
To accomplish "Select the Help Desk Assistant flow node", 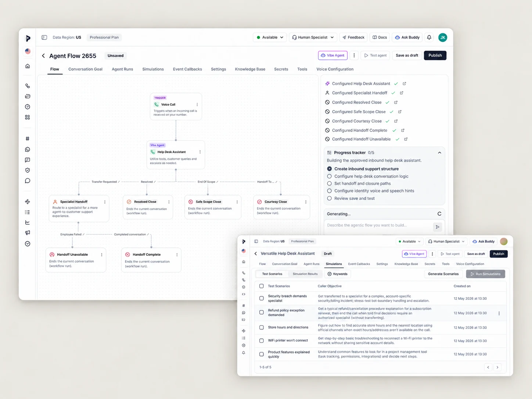I will (x=176, y=155).
